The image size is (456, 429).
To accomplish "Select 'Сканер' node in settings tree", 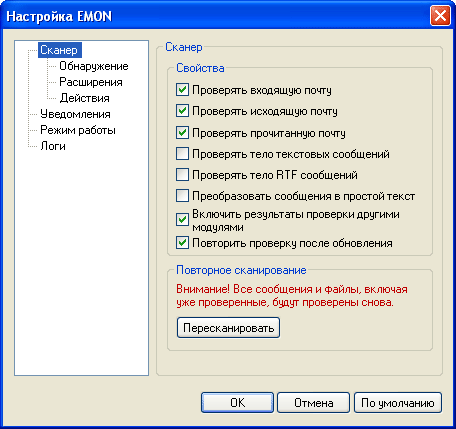I will (60, 50).
